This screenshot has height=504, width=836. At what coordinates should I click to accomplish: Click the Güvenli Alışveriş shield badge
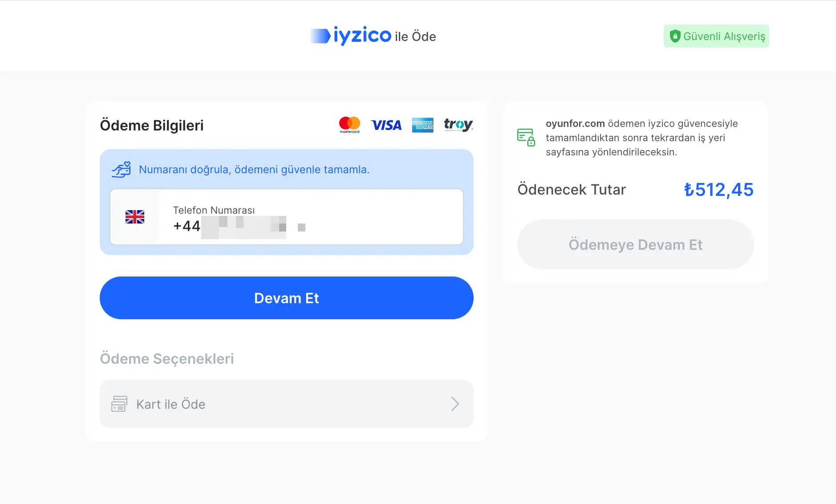pos(716,36)
